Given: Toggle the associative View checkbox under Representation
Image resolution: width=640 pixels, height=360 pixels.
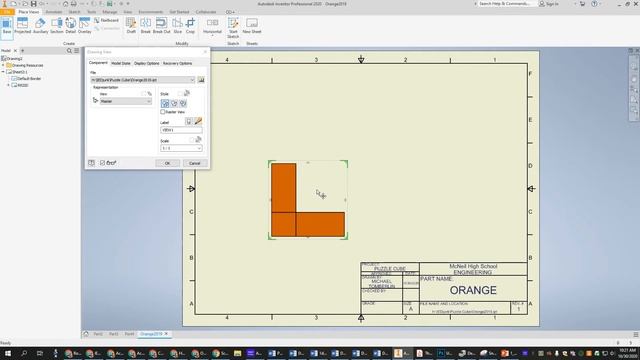Looking at the screenshot, I should pos(143,94).
